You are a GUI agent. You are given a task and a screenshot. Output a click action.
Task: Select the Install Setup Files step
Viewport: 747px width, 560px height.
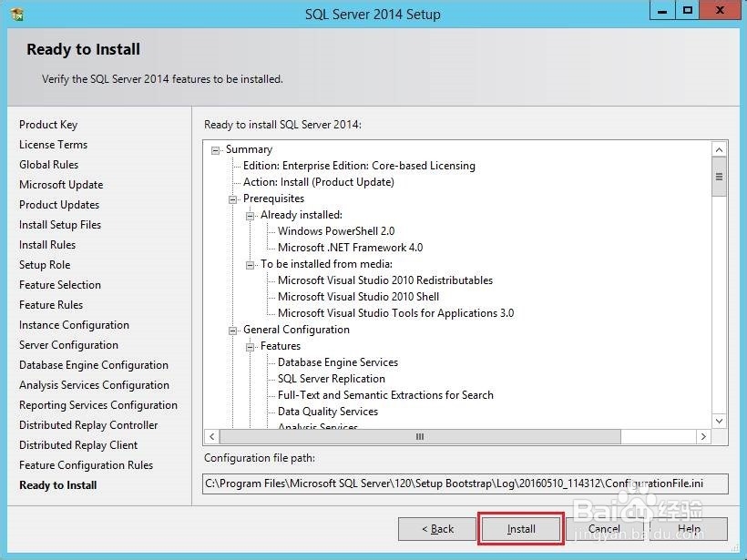[60, 225]
